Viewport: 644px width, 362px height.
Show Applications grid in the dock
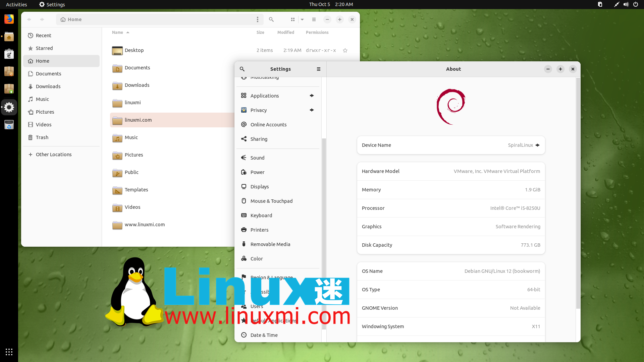(x=9, y=352)
